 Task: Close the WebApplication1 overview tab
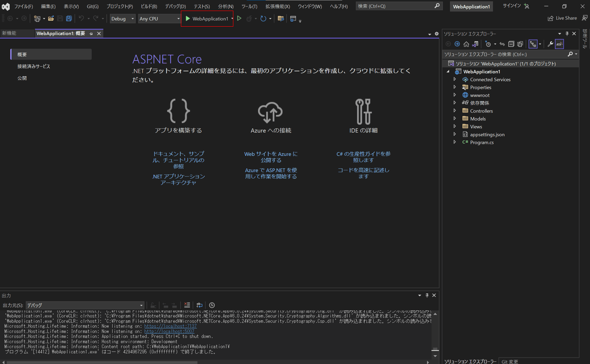pos(99,33)
